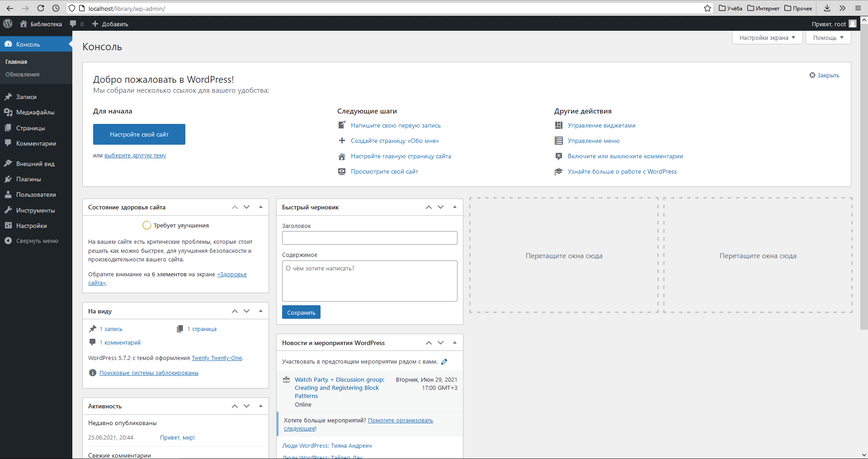The height and width of the screenshot is (459, 868).
Task: Click the Плагины plug icon
Action: point(8,179)
